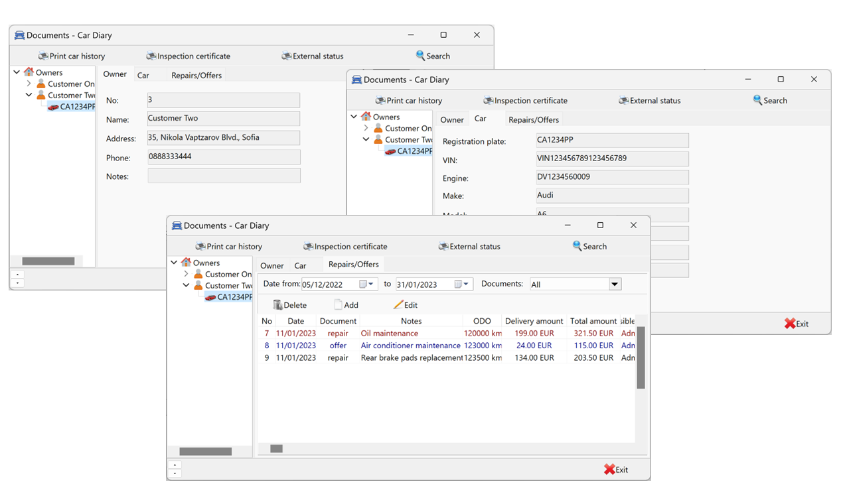The image size is (843, 504).
Task: Click Print car history in front window
Action: pos(228,246)
